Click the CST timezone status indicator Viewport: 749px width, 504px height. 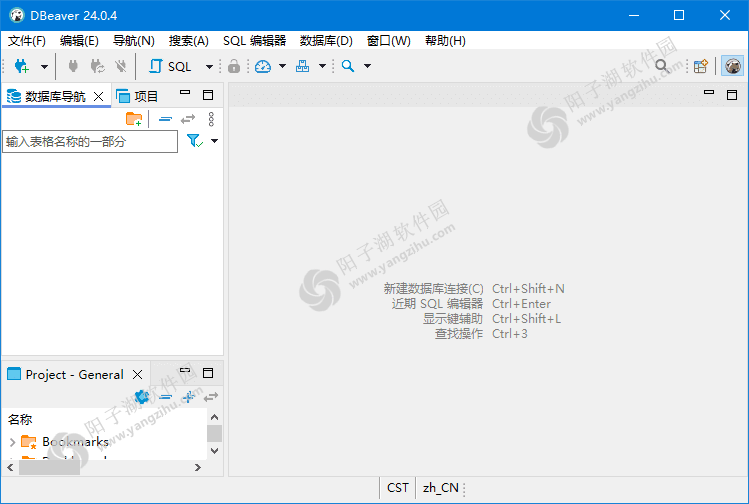tap(398, 488)
